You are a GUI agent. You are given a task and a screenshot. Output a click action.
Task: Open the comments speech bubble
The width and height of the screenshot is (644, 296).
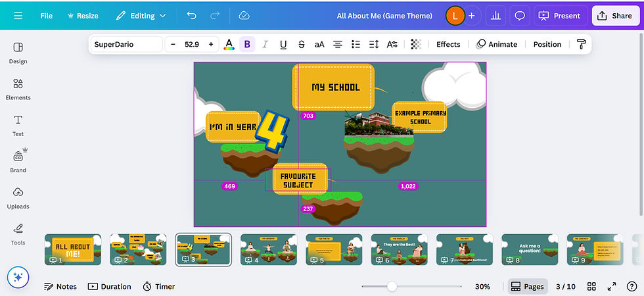pos(520,16)
